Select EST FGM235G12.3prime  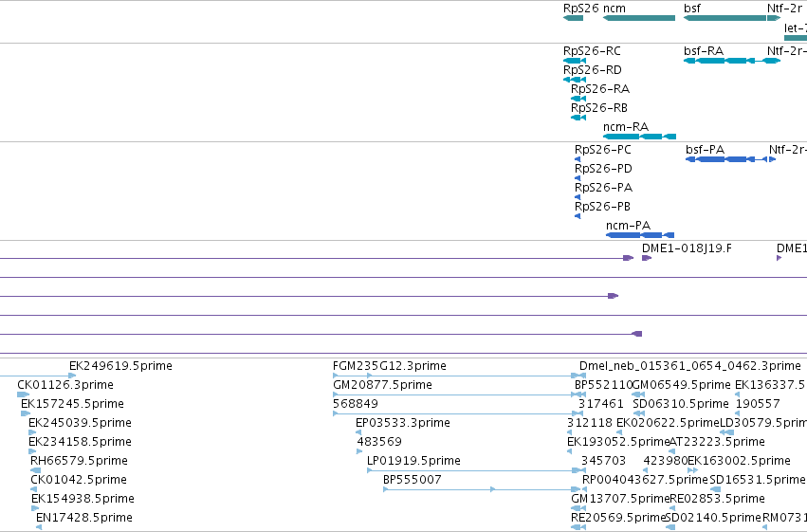point(390,366)
